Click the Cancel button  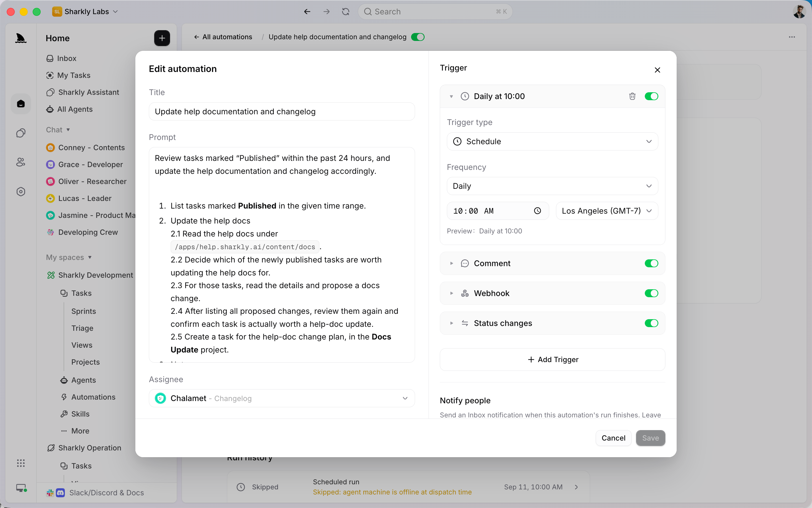(613, 438)
